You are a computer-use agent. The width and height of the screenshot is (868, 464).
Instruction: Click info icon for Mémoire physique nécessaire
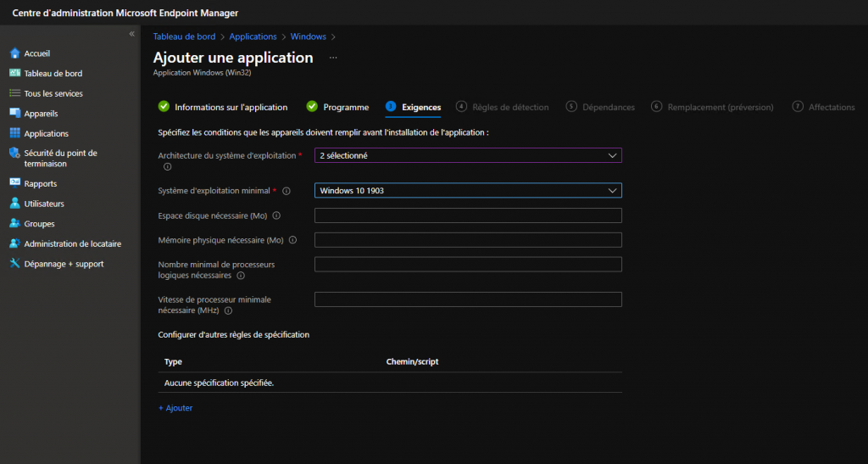coord(292,240)
